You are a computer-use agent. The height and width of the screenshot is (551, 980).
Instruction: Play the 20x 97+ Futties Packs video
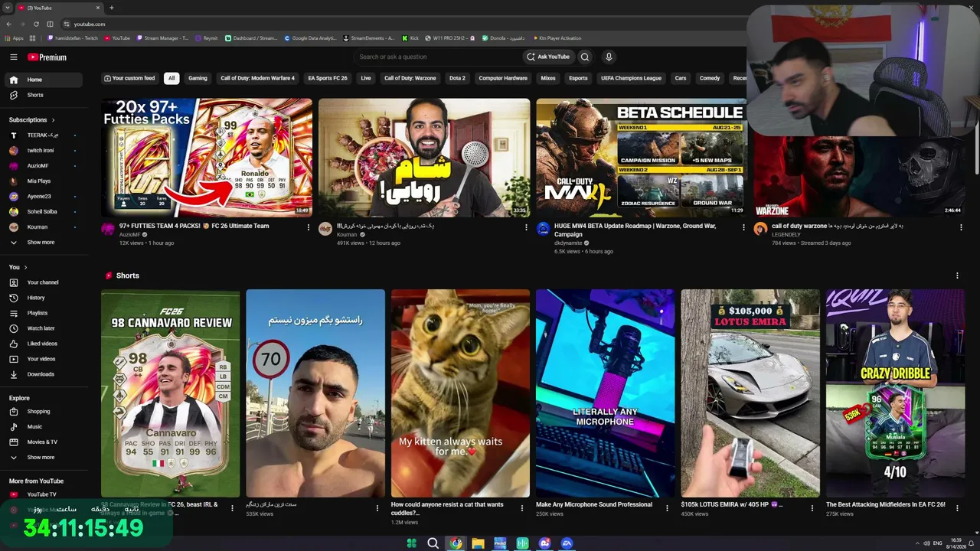[x=207, y=158]
